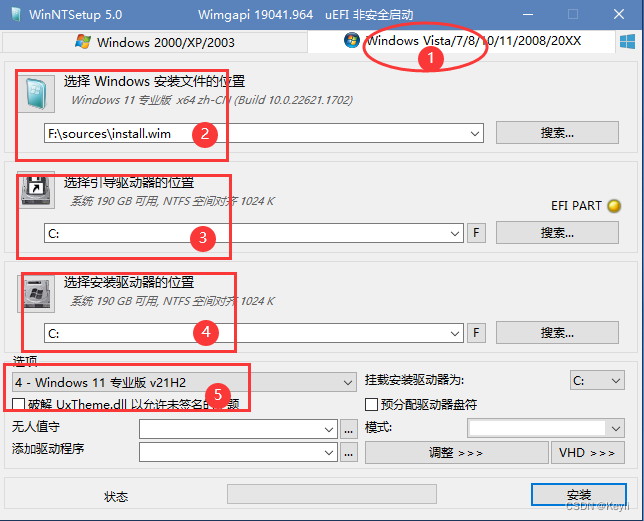
Task: Minimize the WinNTSetup window
Action: pyautogui.click(x=528, y=15)
